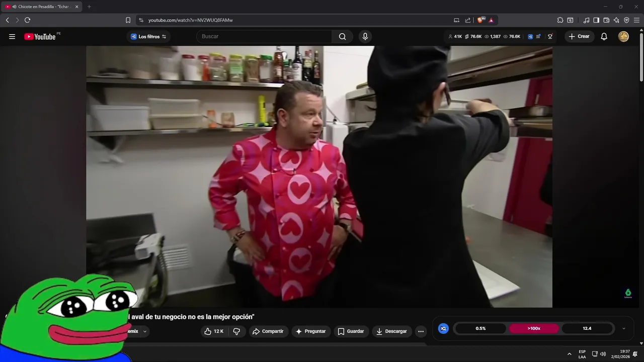Click the address bar URL
This screenshot has height=362, width=644.
pyautogui.click(x=190, y=20)
